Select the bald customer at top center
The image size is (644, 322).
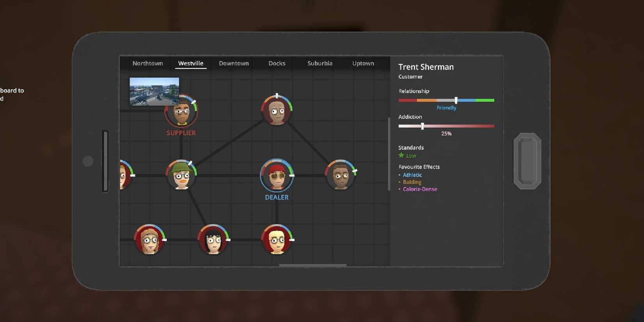point(277,111)
